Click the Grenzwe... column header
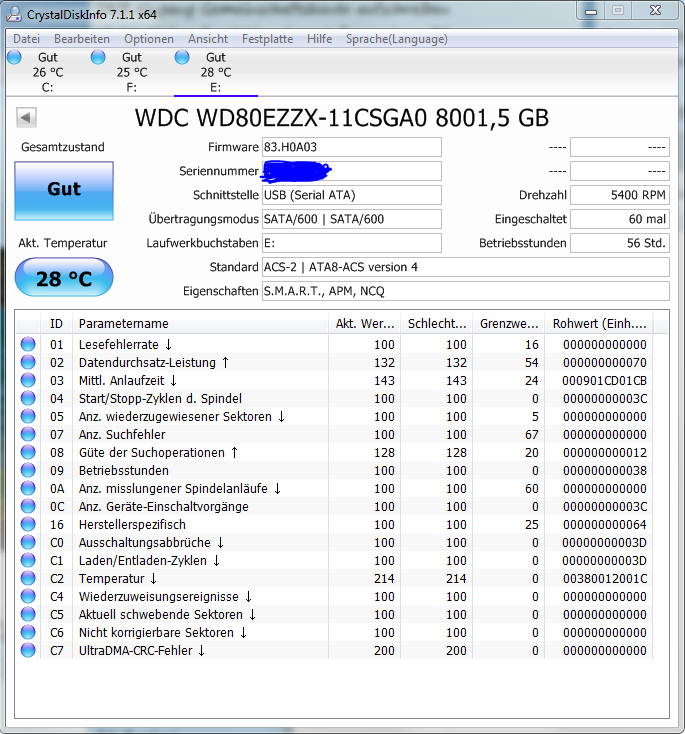This screenshot has width=685, height=734. [x=508, y=323]
